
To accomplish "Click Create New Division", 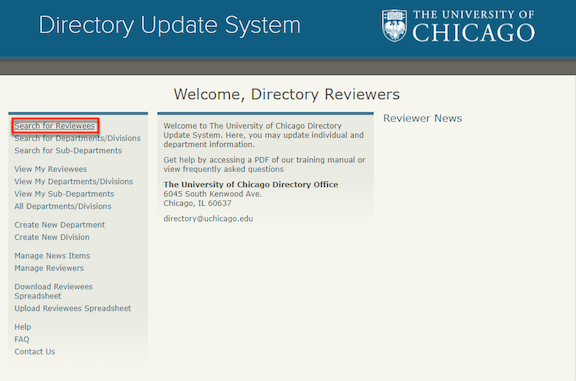I will pos(52,237).
